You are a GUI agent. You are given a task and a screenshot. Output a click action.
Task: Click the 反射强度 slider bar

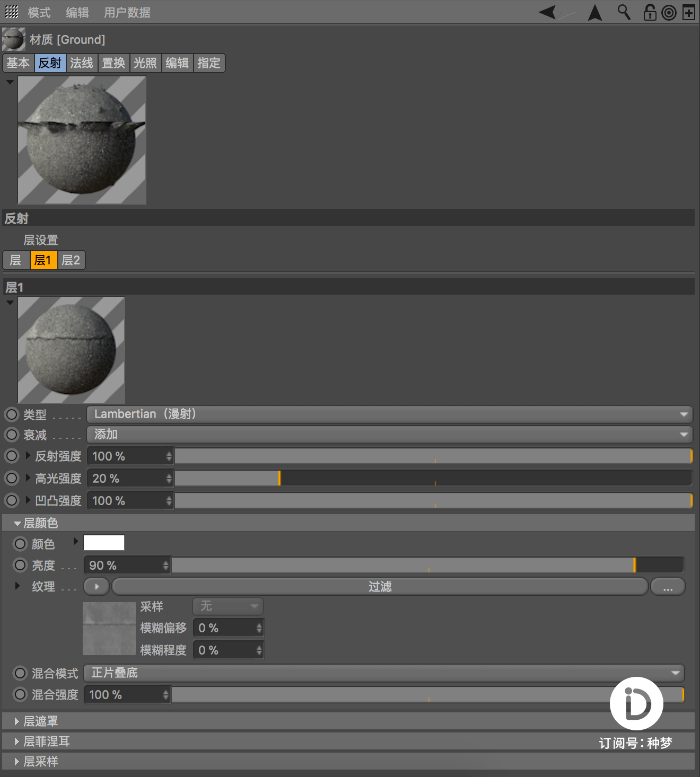pos(433,456)
